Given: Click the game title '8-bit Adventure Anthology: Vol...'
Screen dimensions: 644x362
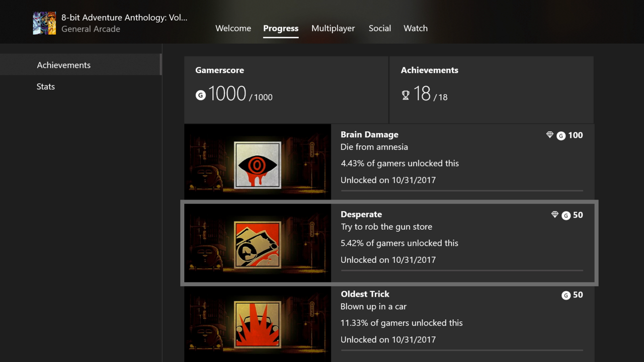Looking at the screenshot, I should click(x=124, y=18).
